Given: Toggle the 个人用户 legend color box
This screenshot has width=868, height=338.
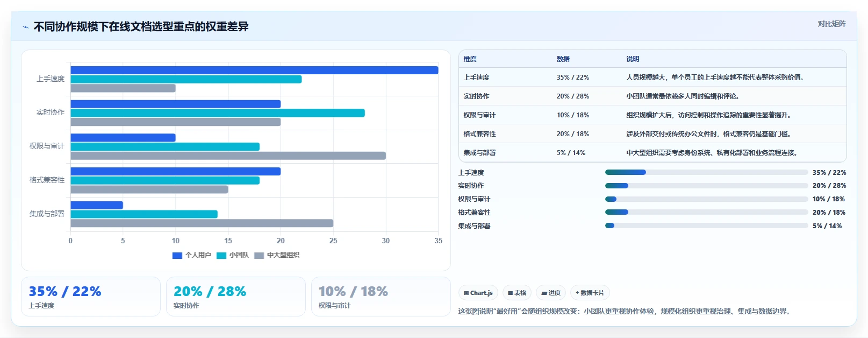Looking at the screenshot, I should (x=177, y=255).
